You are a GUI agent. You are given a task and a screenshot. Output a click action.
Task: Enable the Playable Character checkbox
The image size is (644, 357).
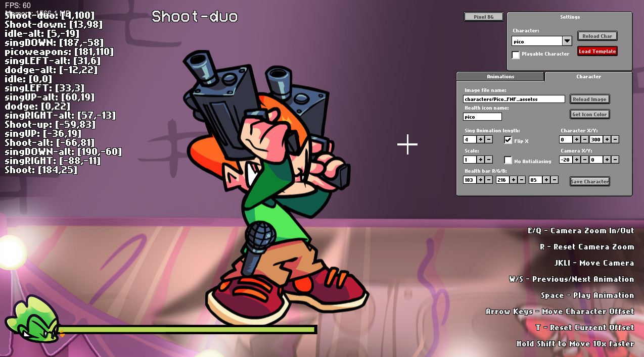click(516, 55)
